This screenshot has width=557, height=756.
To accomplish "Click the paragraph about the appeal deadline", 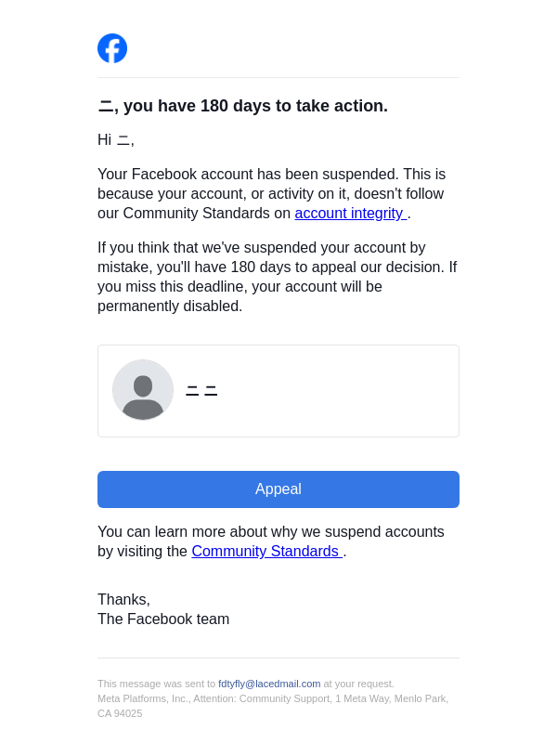I will click(277, 277).
